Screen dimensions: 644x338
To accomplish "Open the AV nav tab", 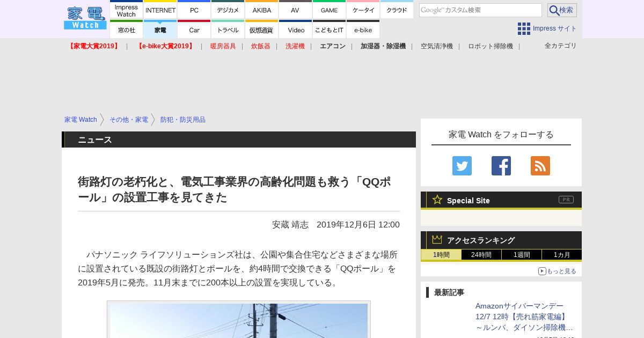I will 296,10.
